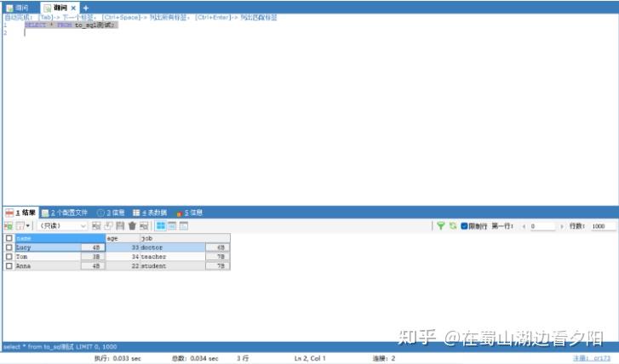Switch to grid view icon
The width and height of the screenshot is (619, 364).
click(x=161, y=226)
